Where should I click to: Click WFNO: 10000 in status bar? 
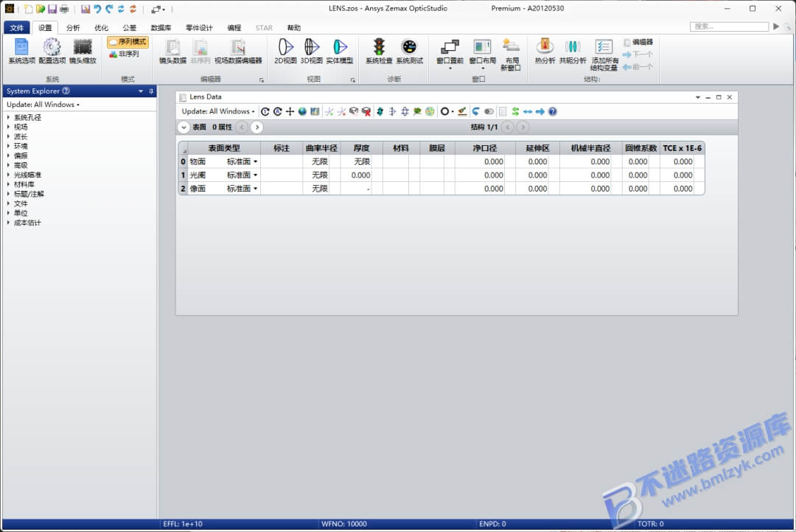[x=343, y=524]
